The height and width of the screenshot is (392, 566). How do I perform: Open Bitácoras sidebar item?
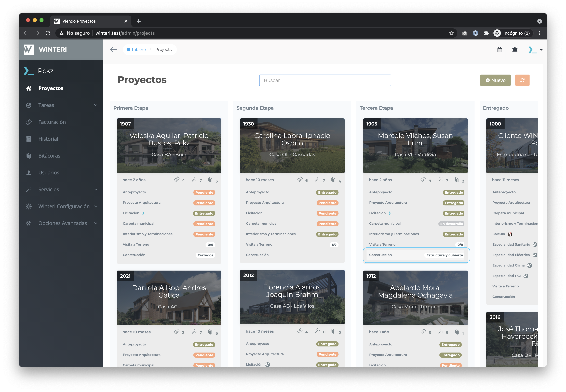click(49, 156)
